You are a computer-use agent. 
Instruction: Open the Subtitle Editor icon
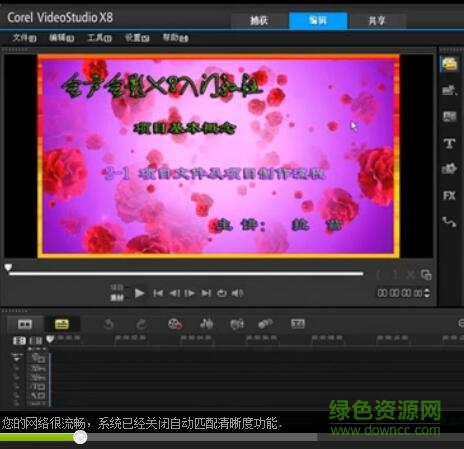[x=298, y=324]
